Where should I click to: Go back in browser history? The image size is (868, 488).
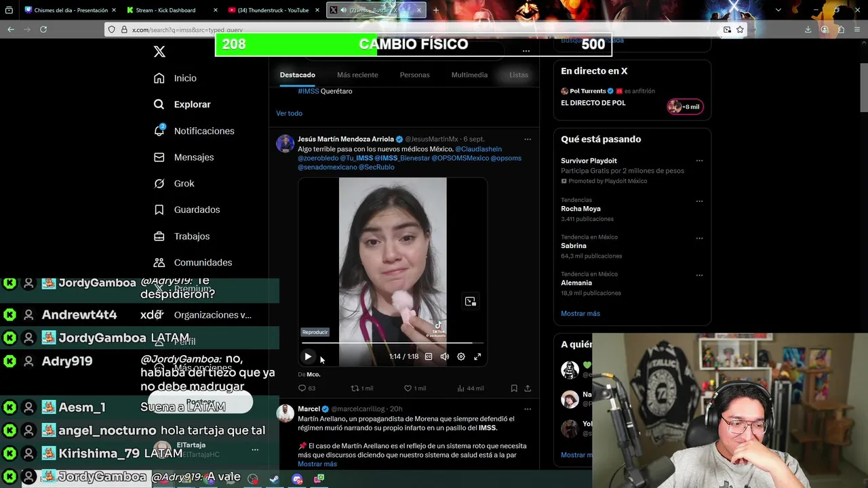[x=11, y=29]
